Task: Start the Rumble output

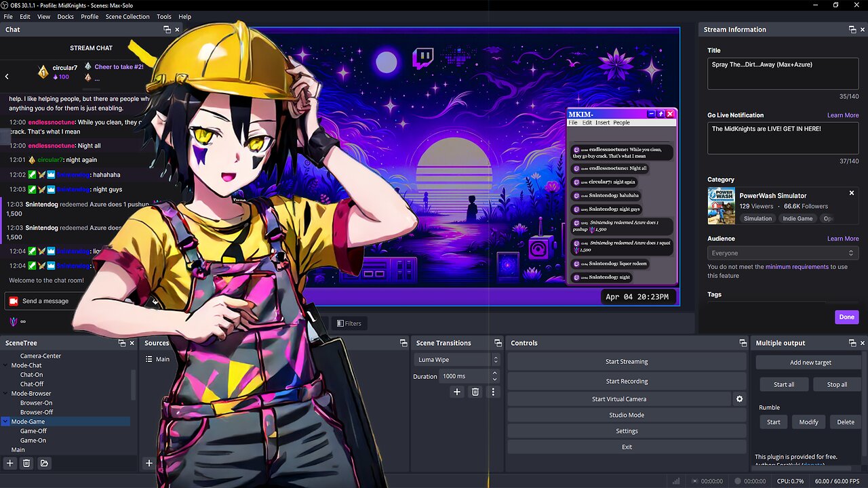Action: [773, 422]
